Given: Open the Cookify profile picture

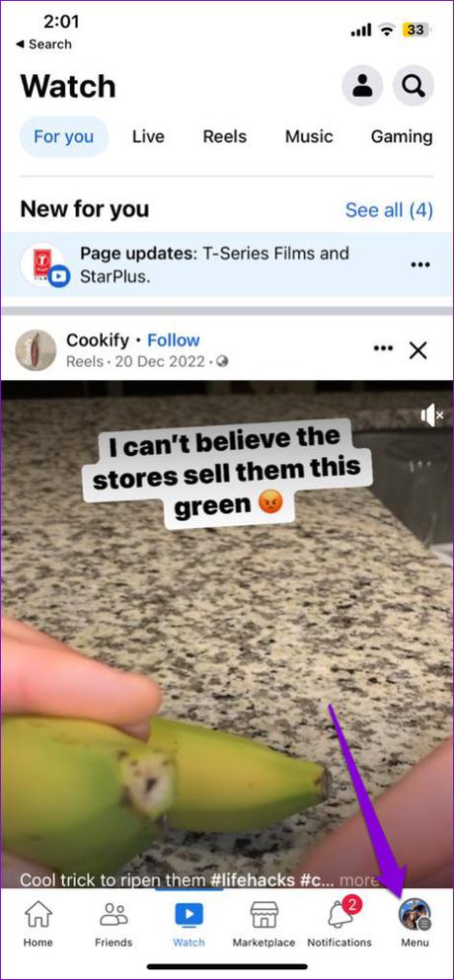Looking at the screenshot, I should pos(36,350).
